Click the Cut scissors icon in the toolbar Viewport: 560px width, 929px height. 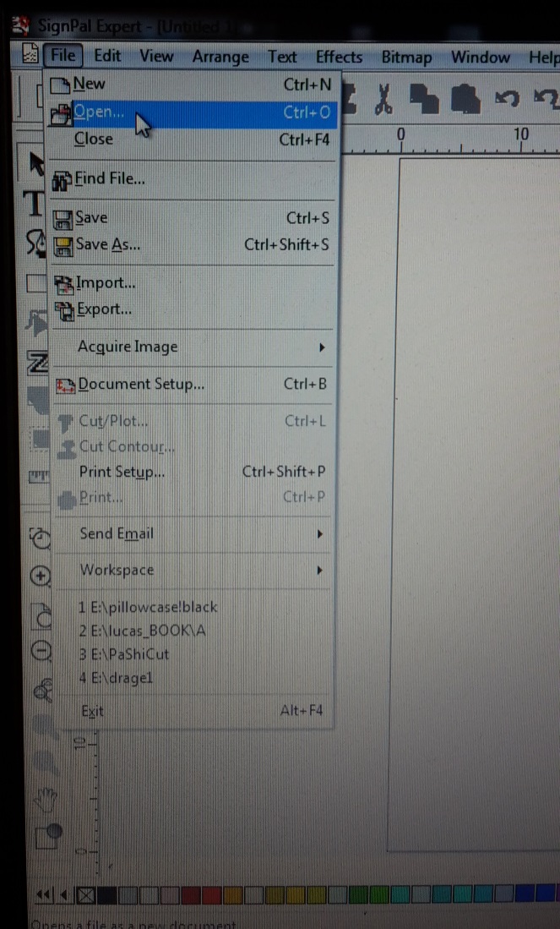tap(383, 98)
